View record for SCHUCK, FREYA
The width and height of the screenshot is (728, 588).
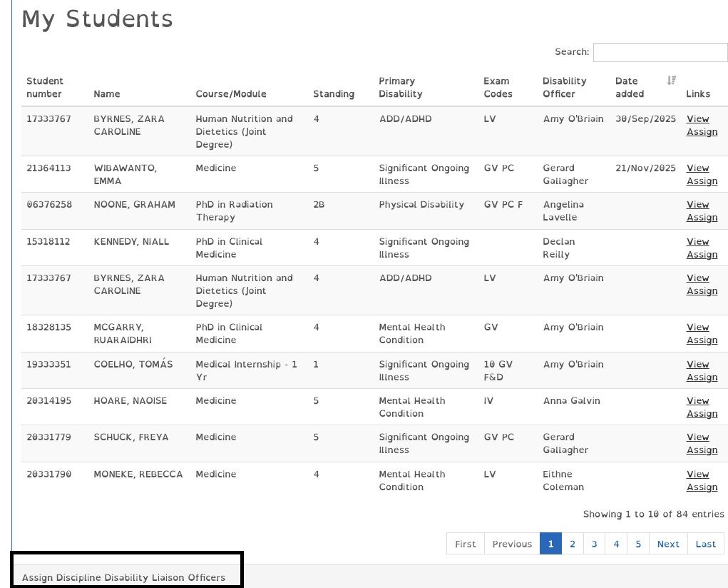coord(697,437)
